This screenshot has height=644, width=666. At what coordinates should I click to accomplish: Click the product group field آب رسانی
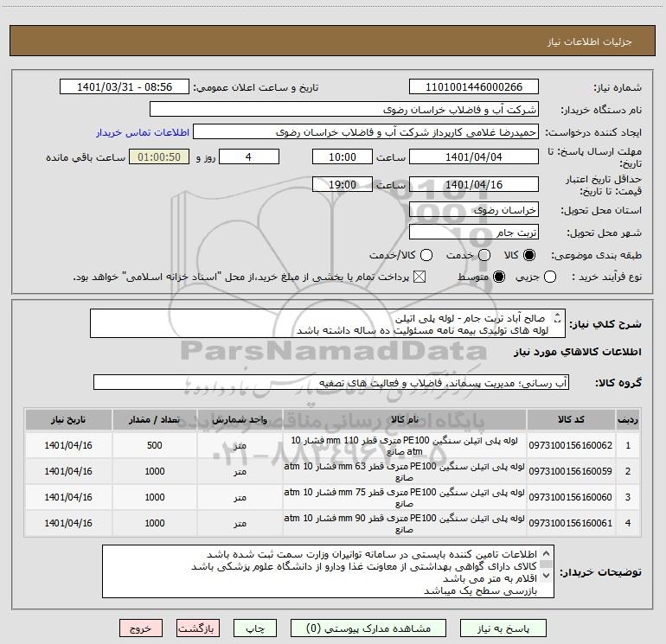tap(331, 382)
